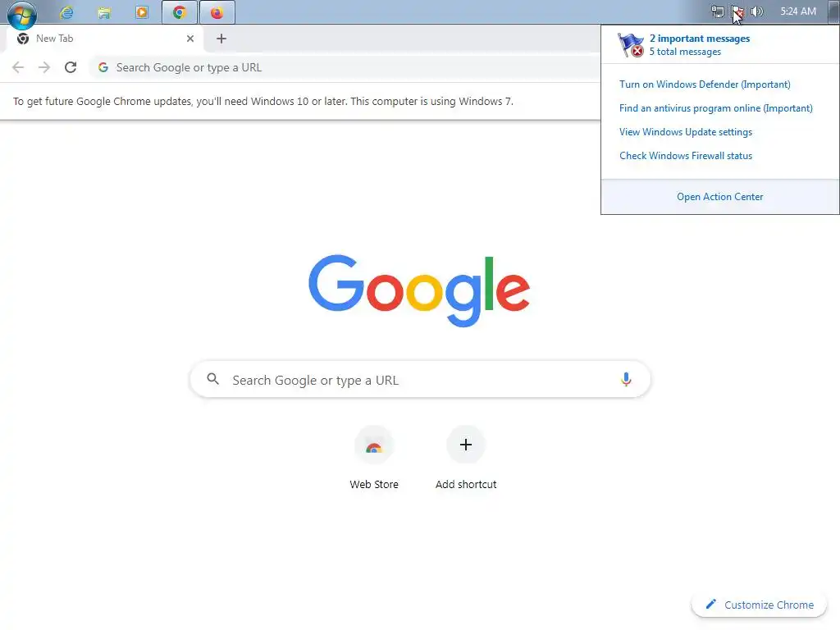The image size is (840, 630).
Task: Click the magnifier icon in search box
Action: click(212, 379)
